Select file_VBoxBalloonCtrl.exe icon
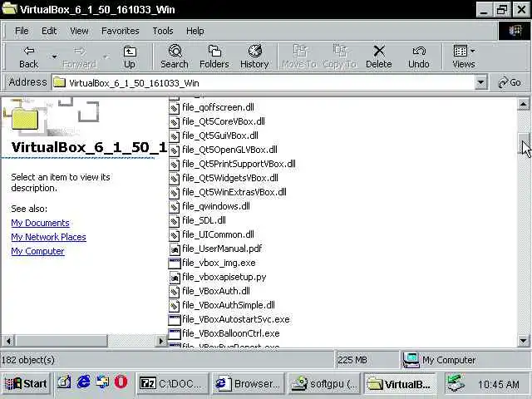The height and width of the screenshot is (399, 532). tap(174, 334)
